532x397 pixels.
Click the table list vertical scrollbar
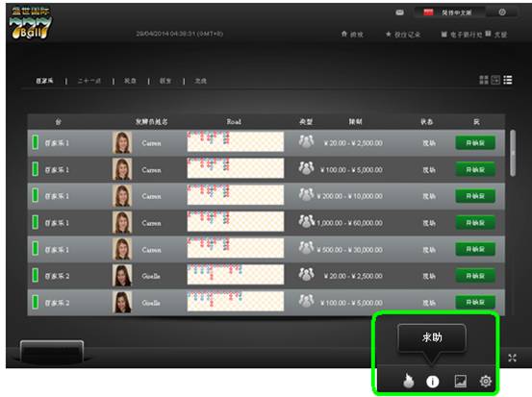click(x=513, y=153)
